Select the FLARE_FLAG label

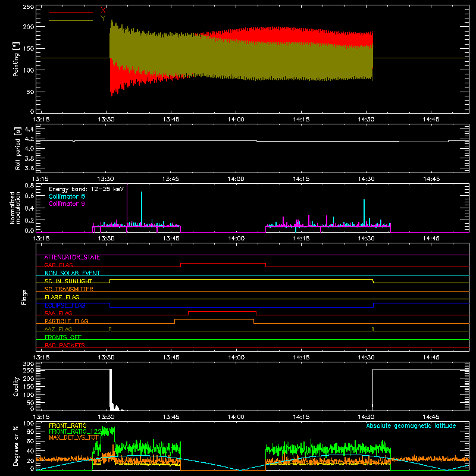point(62,297)
